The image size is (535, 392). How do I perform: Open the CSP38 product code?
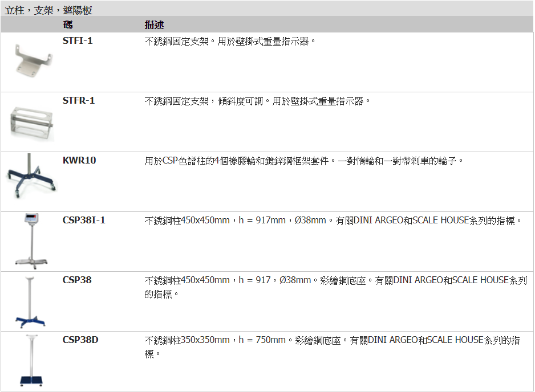pos(77,280)
